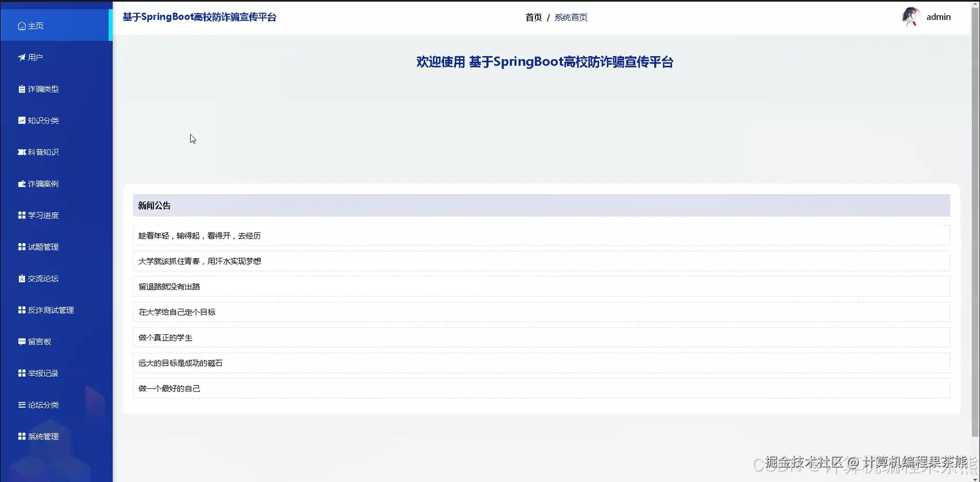Image resolution: width=980 pixels, height=482 pixels.
Task: Click the paper-plane icon beside 用户
Action: [x=21, y=57]
